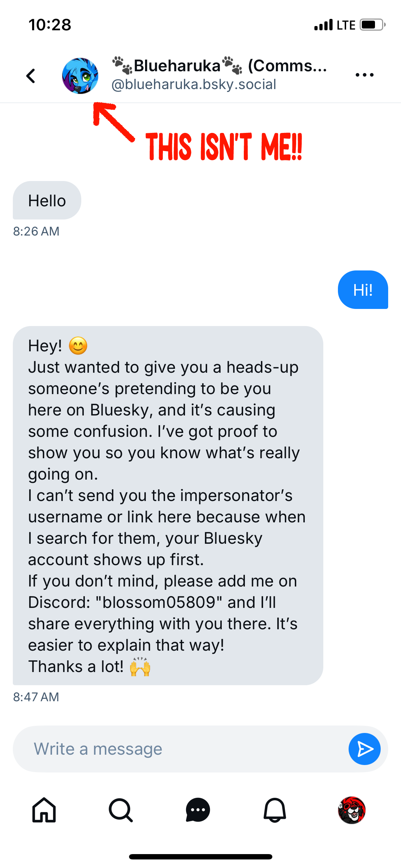The width and height of the screenshot is (401, 868).
Task: Open the Search magnifier tab
Action: pos(121,810)
